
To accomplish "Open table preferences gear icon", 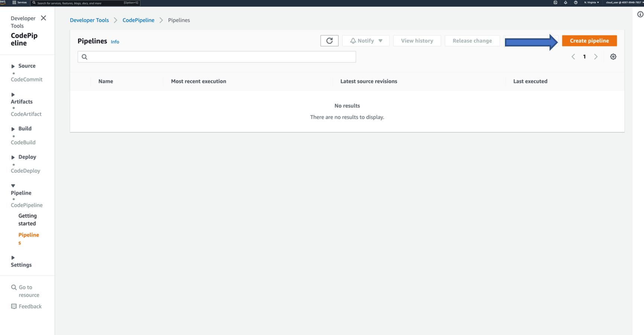I will coord(613,57).
